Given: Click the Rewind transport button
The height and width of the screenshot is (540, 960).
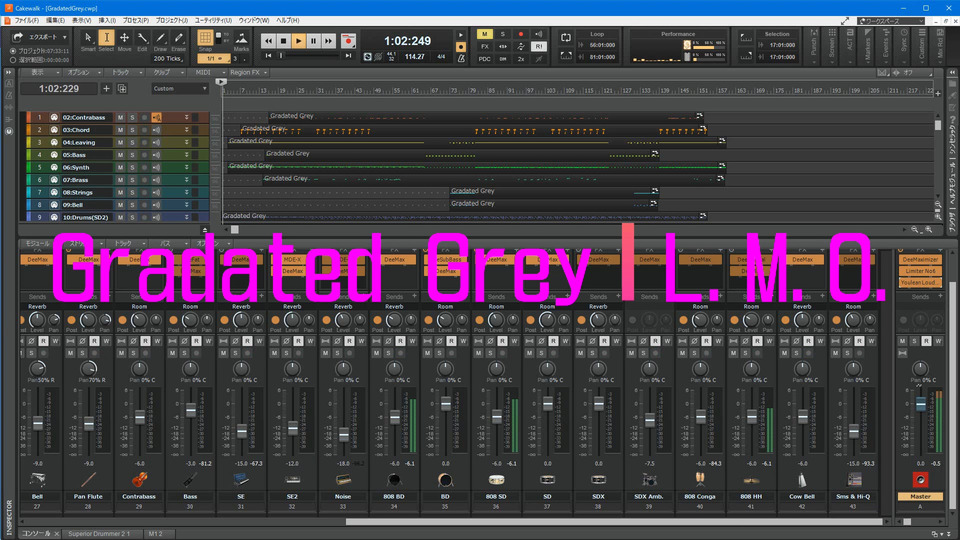Looking at the screenshot, I should [268, 41].
